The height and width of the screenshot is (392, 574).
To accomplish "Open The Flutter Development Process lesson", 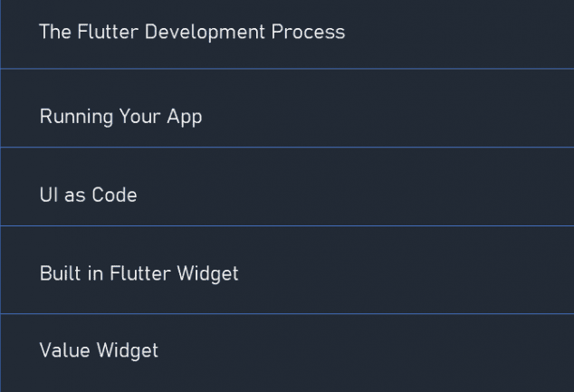I will pos(192,33).
